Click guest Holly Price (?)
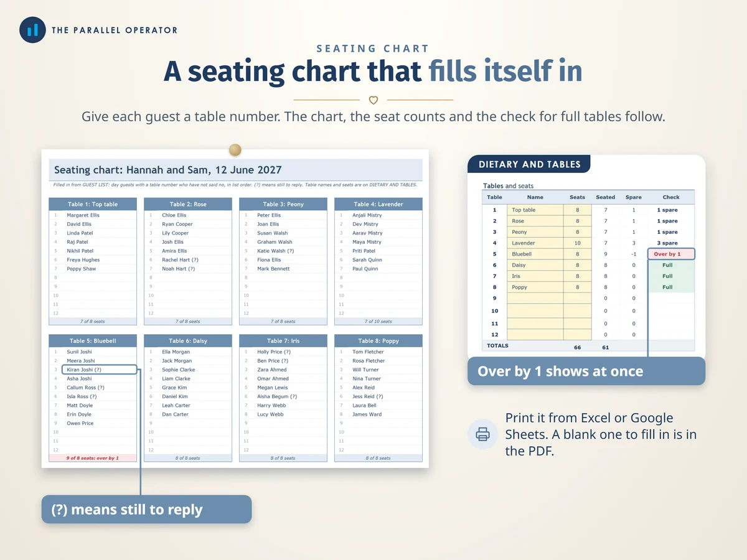Viewport: 747px width, 560px height. click(x=274, y=352)
